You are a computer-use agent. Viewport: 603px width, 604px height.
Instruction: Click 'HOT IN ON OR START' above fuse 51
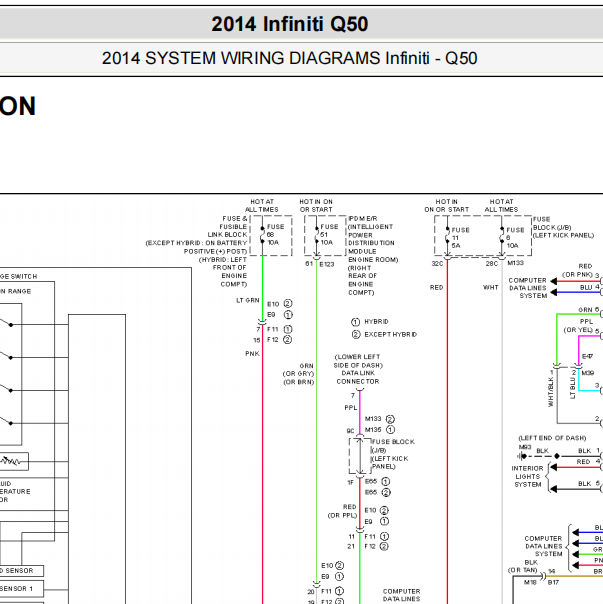click(316, 206)
